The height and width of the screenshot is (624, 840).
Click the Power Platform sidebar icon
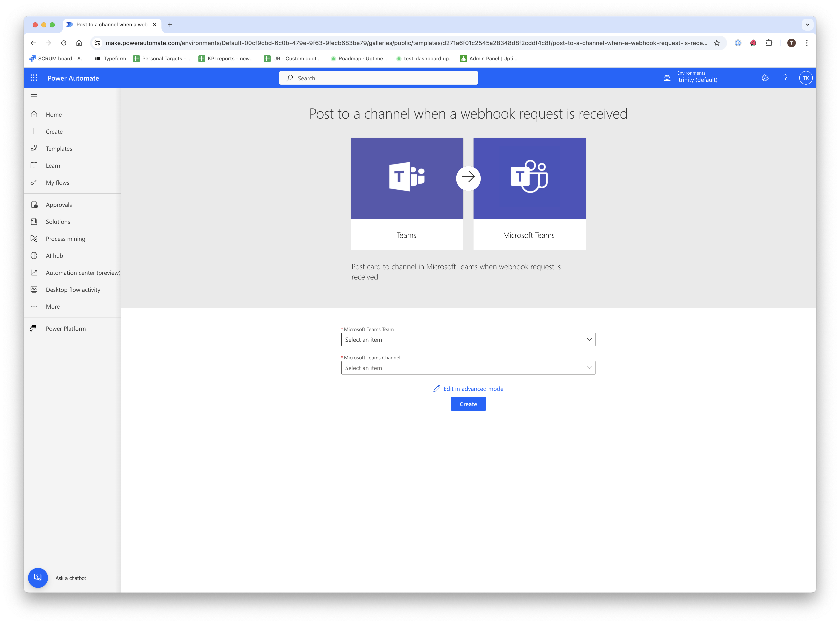pyautogui.click(x=33, y=329)
